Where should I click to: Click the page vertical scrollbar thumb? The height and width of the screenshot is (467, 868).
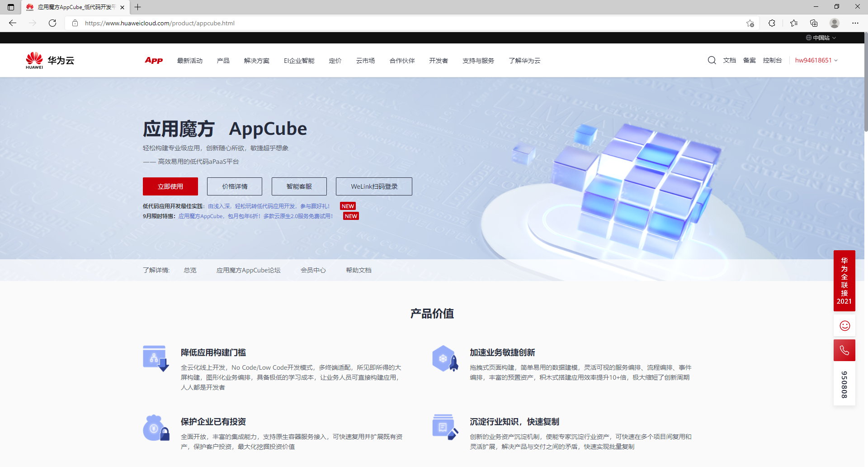coord(865,81)
